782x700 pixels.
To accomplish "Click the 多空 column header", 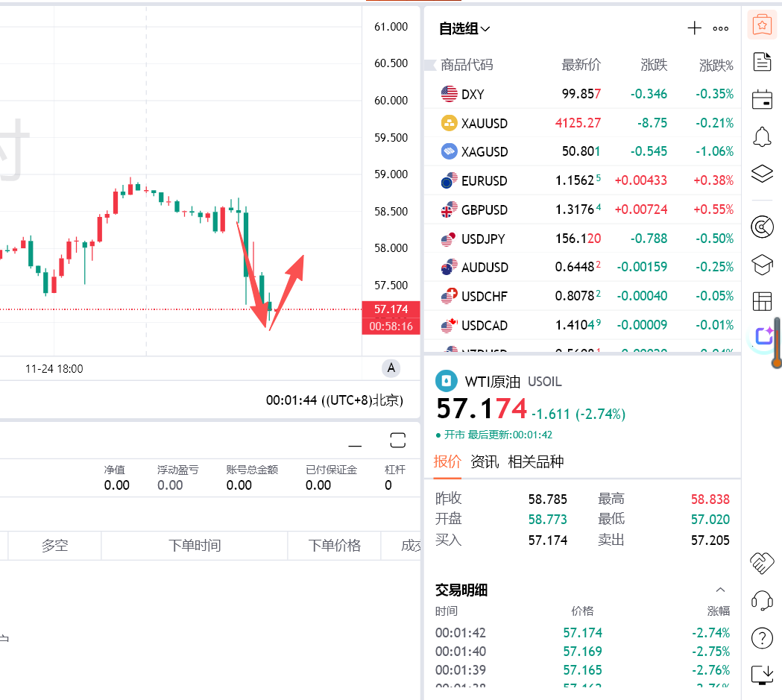I will (55, 546).
